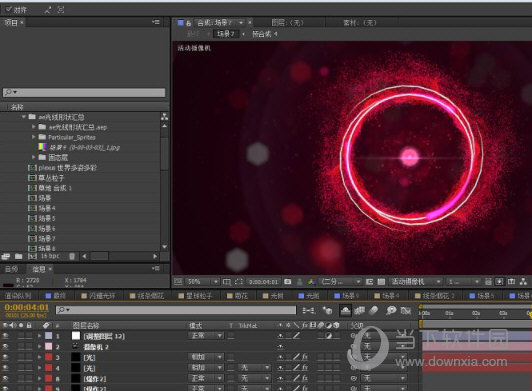
Task: Delete selected project item with trash icon
Action: coord(72,256)
